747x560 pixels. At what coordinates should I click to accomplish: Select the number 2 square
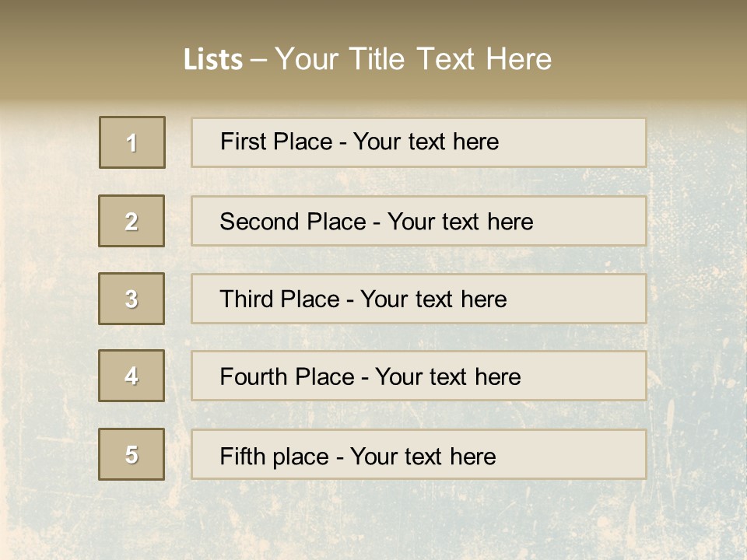pos(132,221)
